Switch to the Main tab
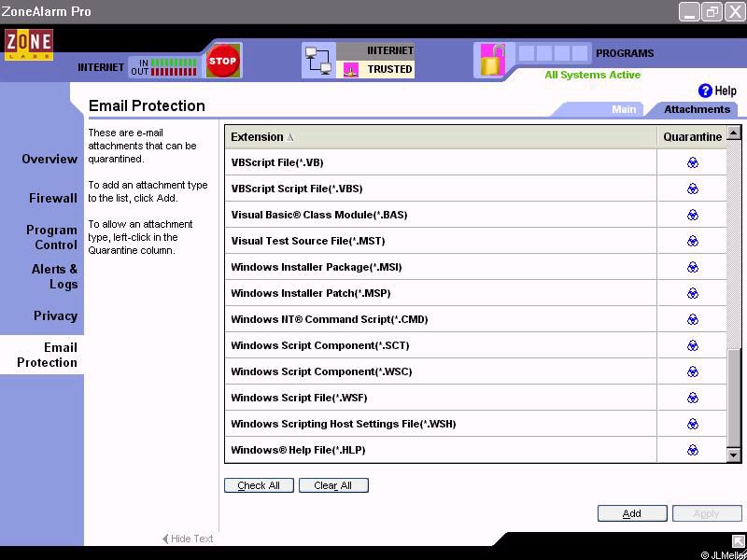 point(624,109)
